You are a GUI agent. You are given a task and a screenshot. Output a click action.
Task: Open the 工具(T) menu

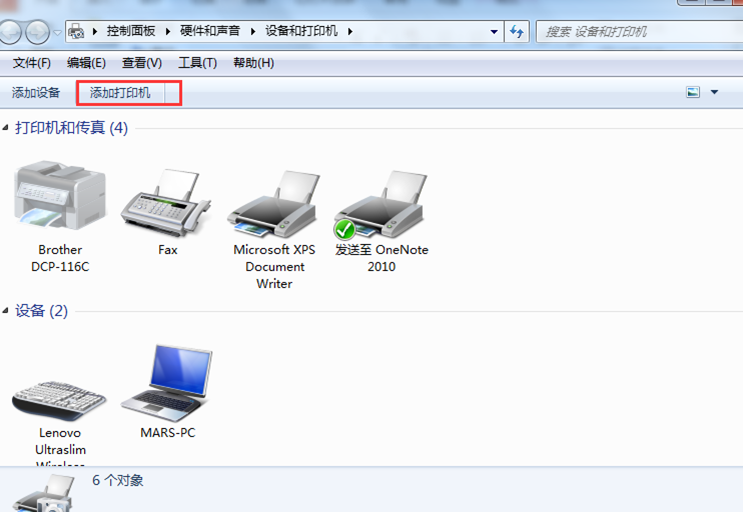[x=197, y=63]
